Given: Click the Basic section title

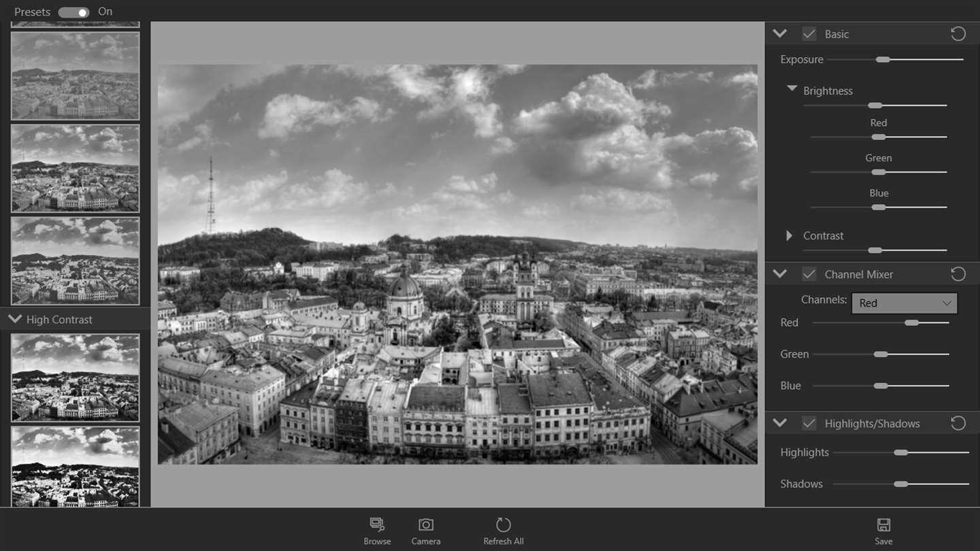Looking at the screenshot, I should pos(836,35).
